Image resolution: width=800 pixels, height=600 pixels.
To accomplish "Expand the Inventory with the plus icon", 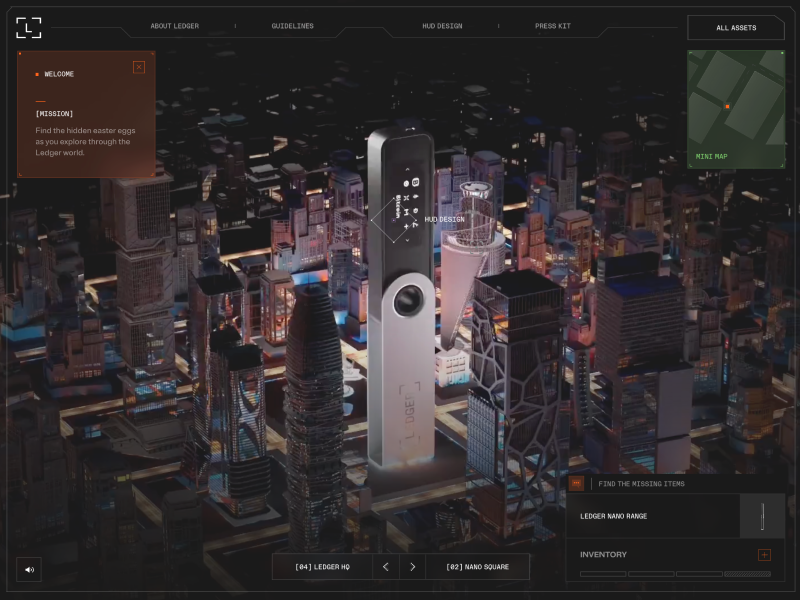I will 764,555.
